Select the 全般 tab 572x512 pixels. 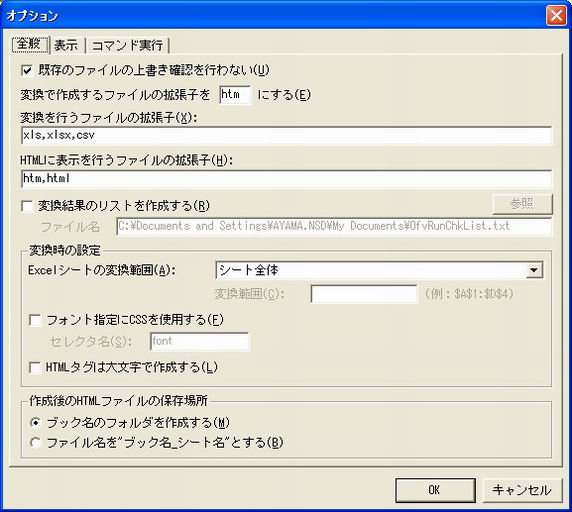click(30, 44)
